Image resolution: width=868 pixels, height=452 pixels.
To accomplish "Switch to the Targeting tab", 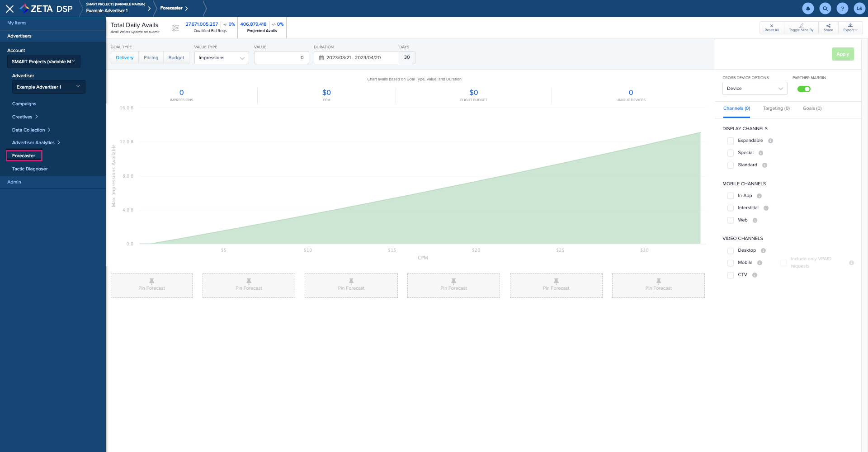I will point(776,108).
